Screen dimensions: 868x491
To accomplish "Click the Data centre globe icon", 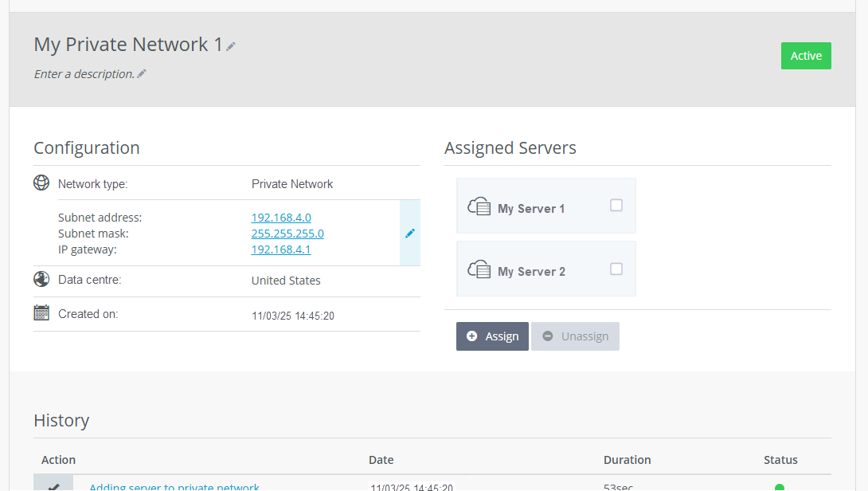I will click(41, 279).
